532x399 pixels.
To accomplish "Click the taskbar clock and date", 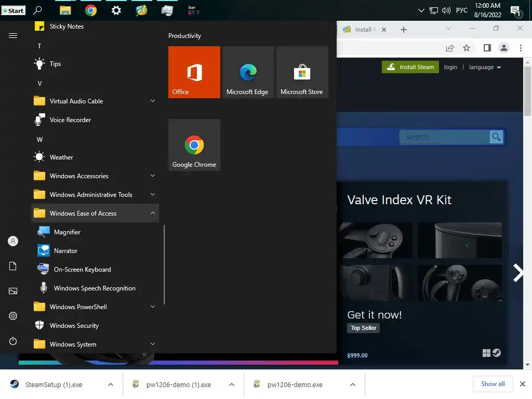I will [487, 10].
